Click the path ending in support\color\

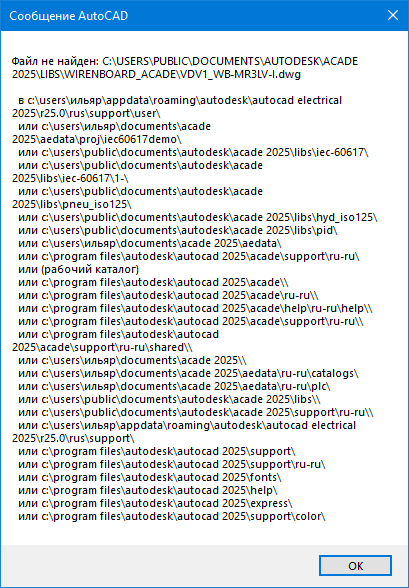coord(172,516)
